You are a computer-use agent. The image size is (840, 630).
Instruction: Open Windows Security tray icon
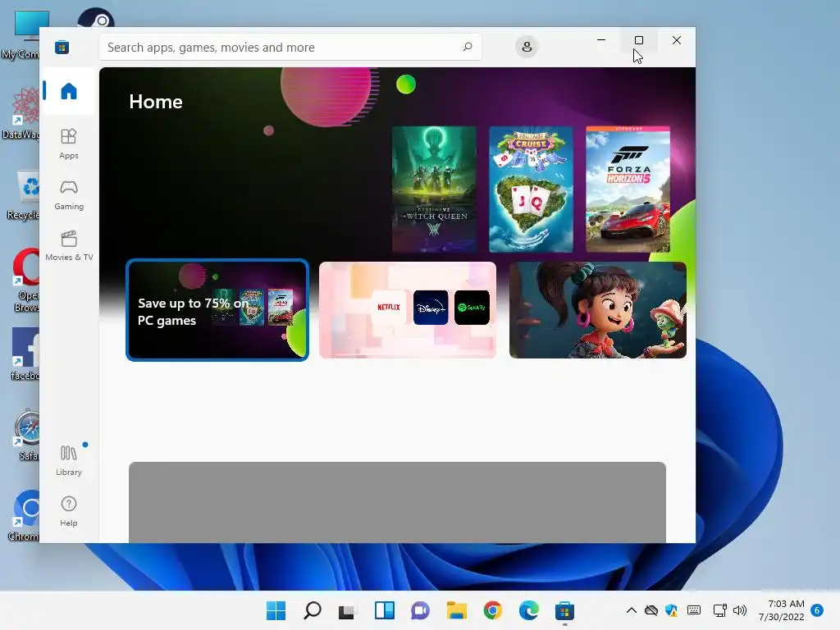671,610
